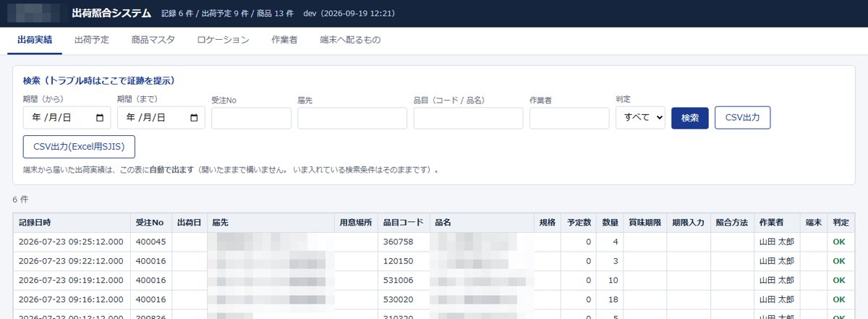Click the 6 件 result count
868x319 pixels.
[x=20, y=198]
